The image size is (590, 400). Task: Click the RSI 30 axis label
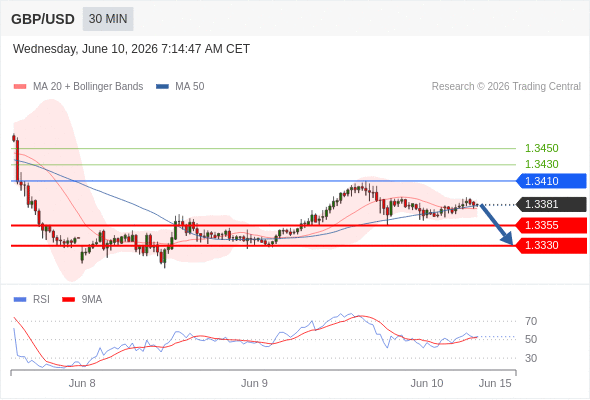pos(531,358)
